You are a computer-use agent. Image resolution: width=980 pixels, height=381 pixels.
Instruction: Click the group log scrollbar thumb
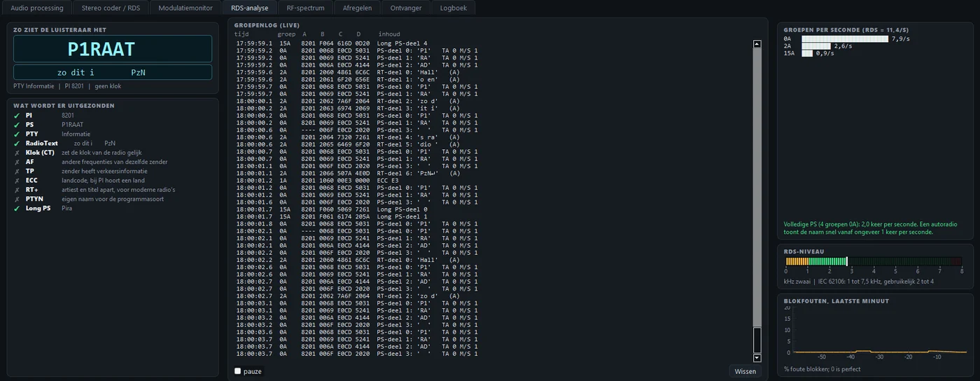pos(757,340)
